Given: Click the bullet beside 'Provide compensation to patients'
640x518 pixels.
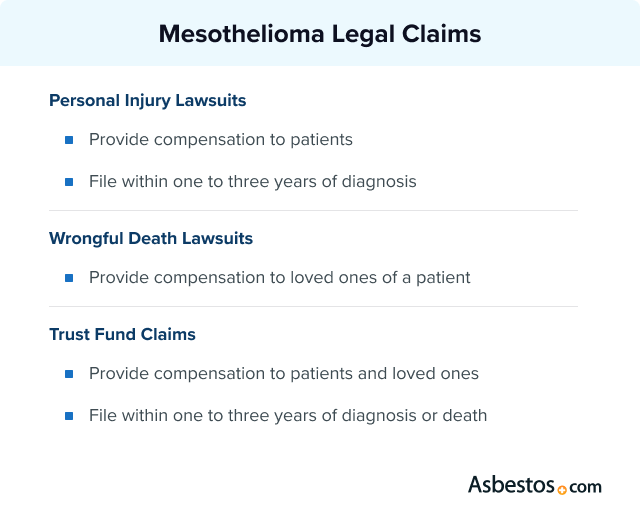Looking at the screenshot, I should pos(69,140).
